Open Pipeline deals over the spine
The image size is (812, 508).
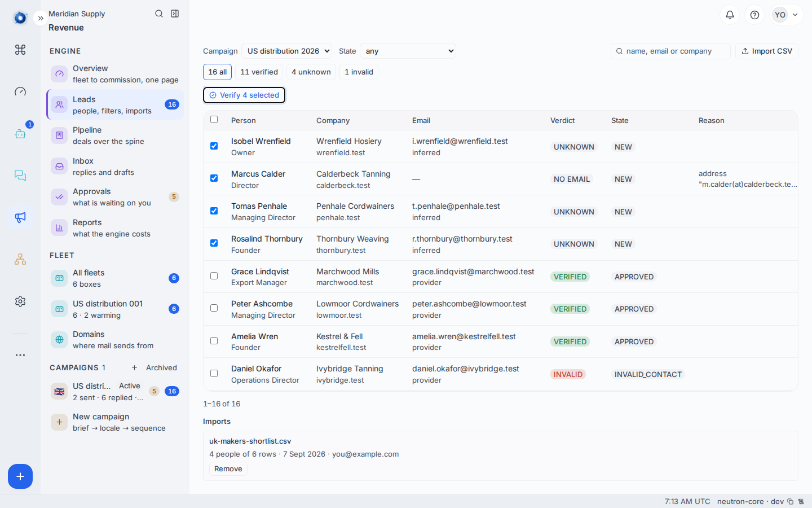pos(115,135)
